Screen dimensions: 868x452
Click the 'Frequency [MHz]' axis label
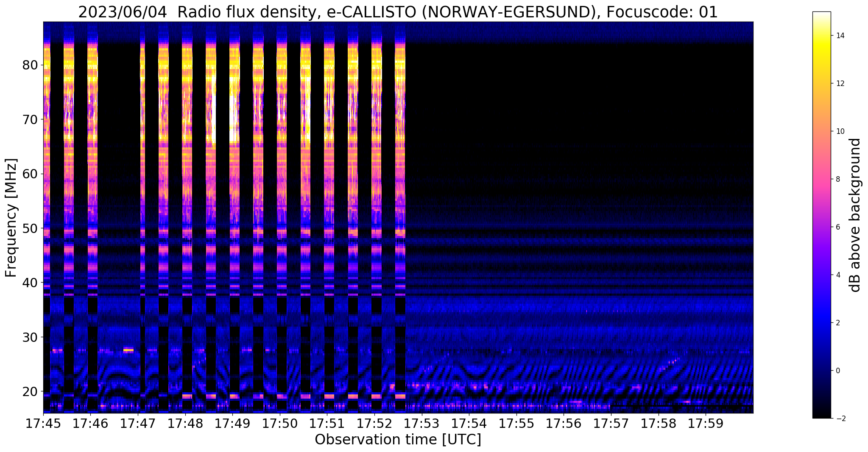(11, 218)
